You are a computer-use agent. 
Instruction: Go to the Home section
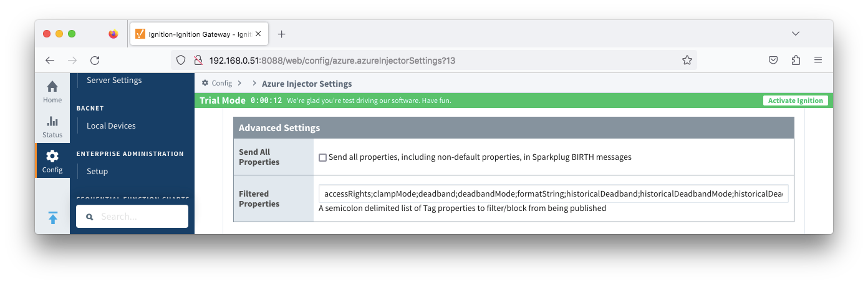click(52, 91)
